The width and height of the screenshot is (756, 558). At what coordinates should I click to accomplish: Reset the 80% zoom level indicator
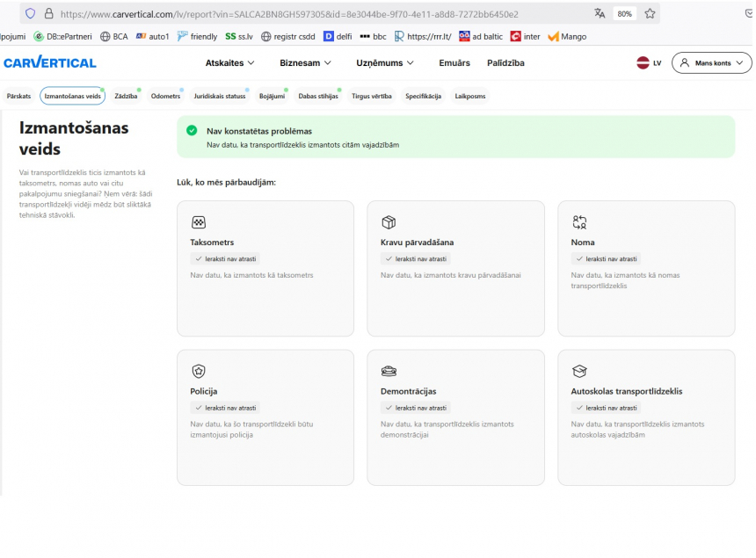[624, 14]
